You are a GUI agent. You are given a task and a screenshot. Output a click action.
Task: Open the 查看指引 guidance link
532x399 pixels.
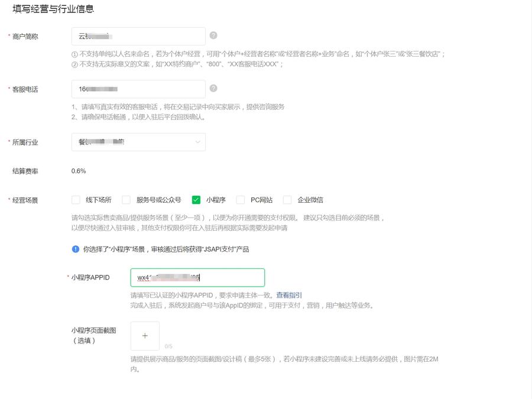point(288,295)
